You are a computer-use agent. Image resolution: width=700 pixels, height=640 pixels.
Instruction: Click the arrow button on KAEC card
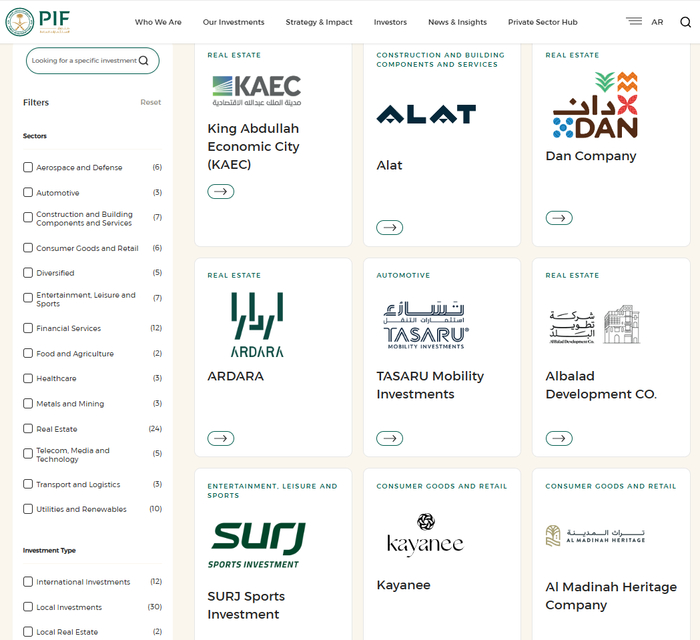pyautogui.click(x=221, y=191)
